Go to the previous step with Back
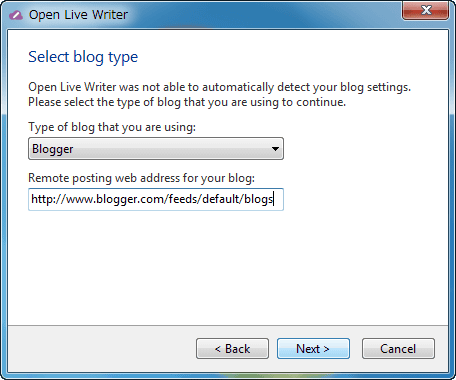Screen dimensions: 456x380 [x=232, y=349]
